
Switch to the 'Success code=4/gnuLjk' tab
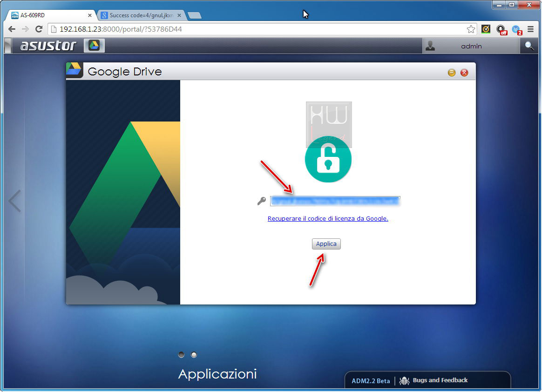pos(141,15)
